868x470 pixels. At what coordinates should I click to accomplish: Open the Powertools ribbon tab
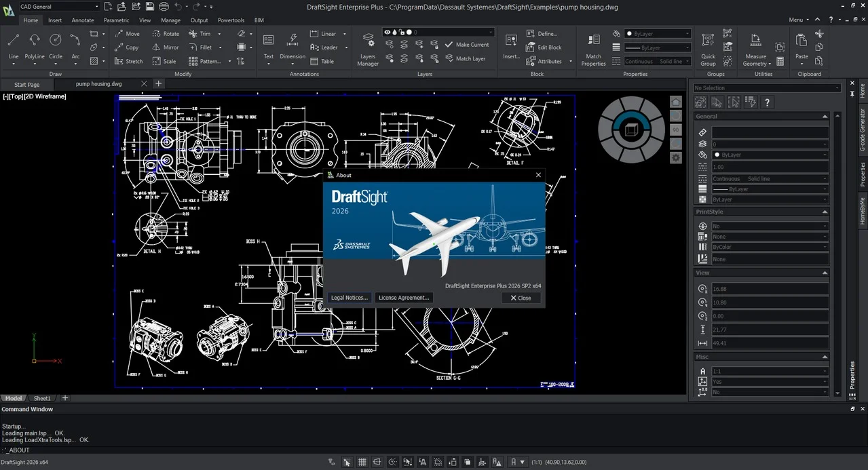click(231, 20)
